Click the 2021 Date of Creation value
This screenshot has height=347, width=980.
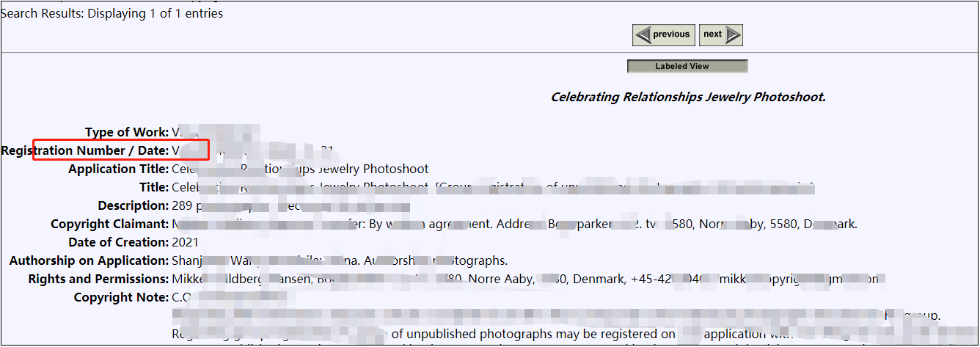[185, 243]
